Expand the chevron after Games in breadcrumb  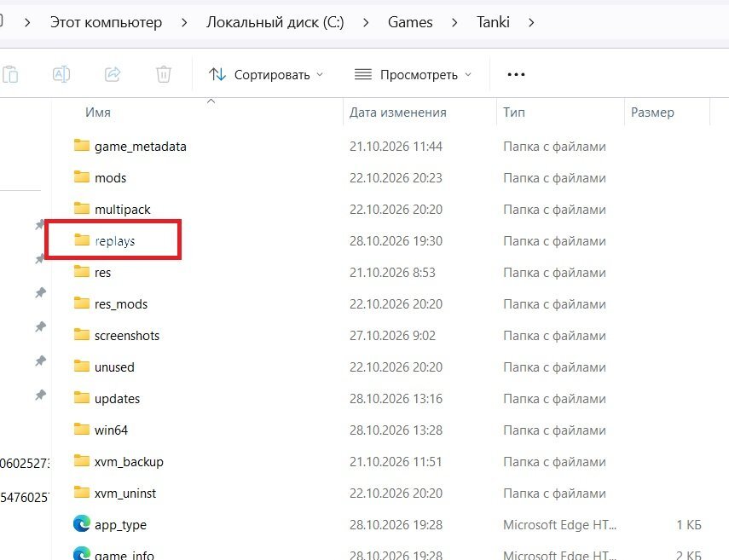(x=454, y=22)
